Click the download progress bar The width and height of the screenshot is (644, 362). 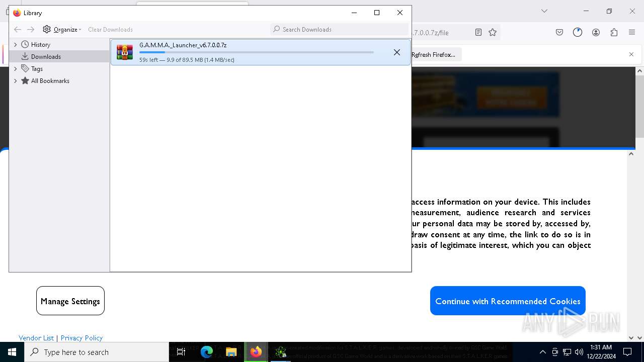pos(257,52)
